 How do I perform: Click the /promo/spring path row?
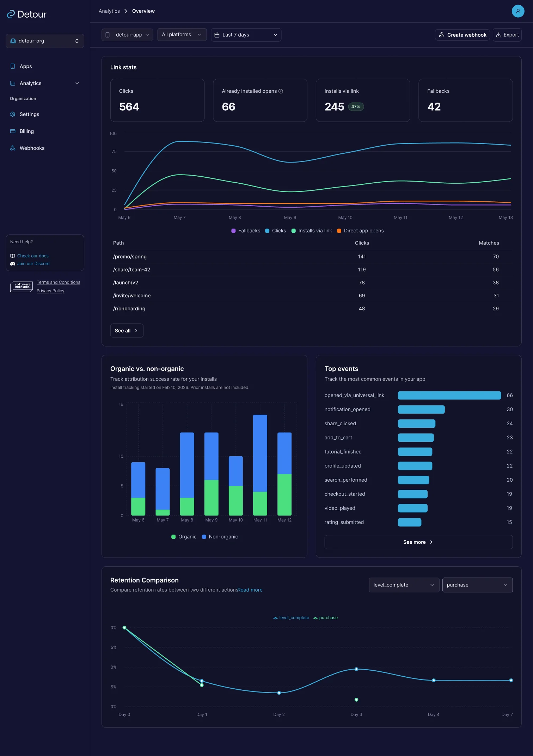(x=311, y=257)
